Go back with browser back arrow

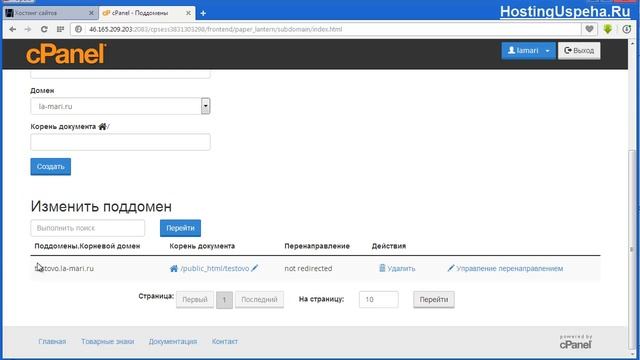pyautogui.click(x=13, y=29)
